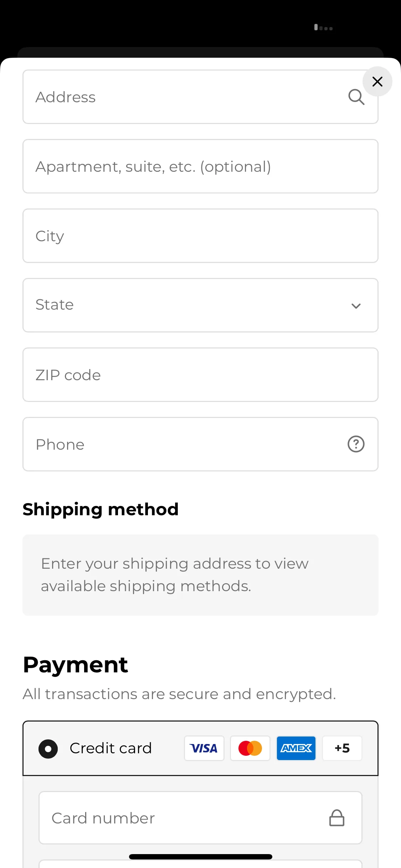
Task: Click the Mastercard logo
Action: [x=250, y=748]
